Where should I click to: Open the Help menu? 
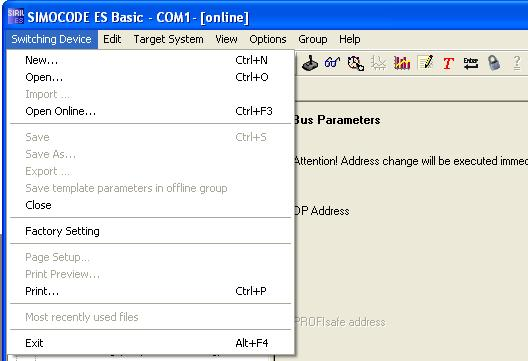pyautogui.click(x=350, y=39)
